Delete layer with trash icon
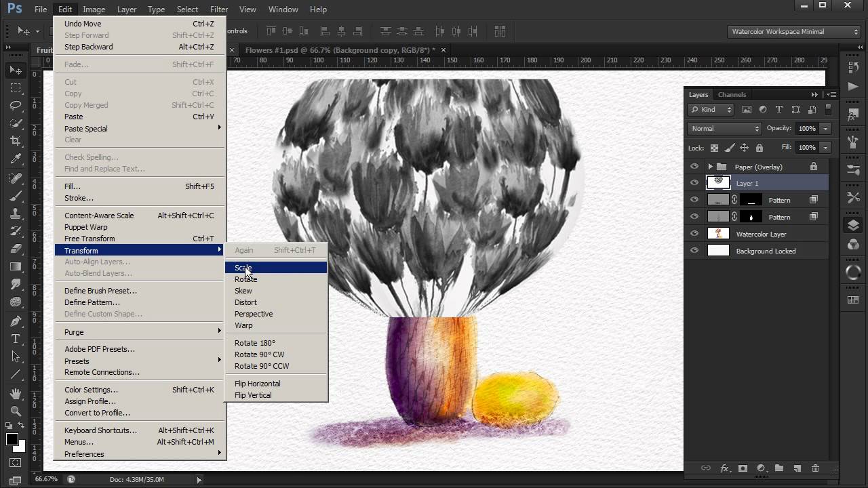 pos(816,468)
